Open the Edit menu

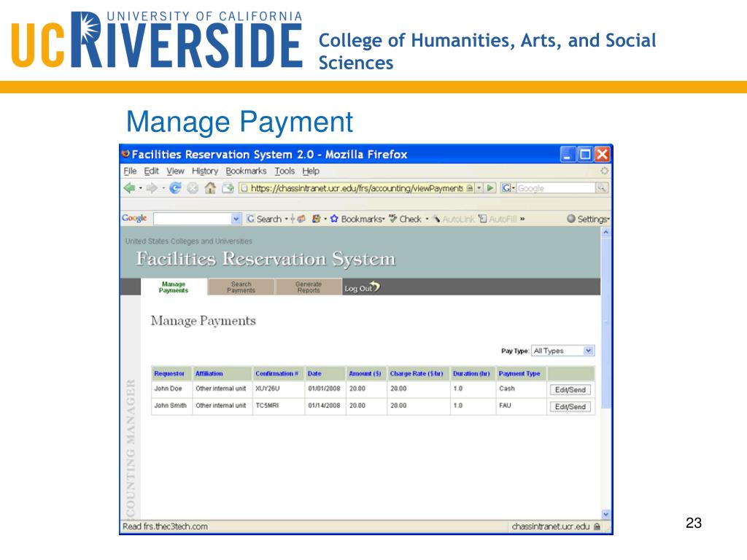[152, 171]
